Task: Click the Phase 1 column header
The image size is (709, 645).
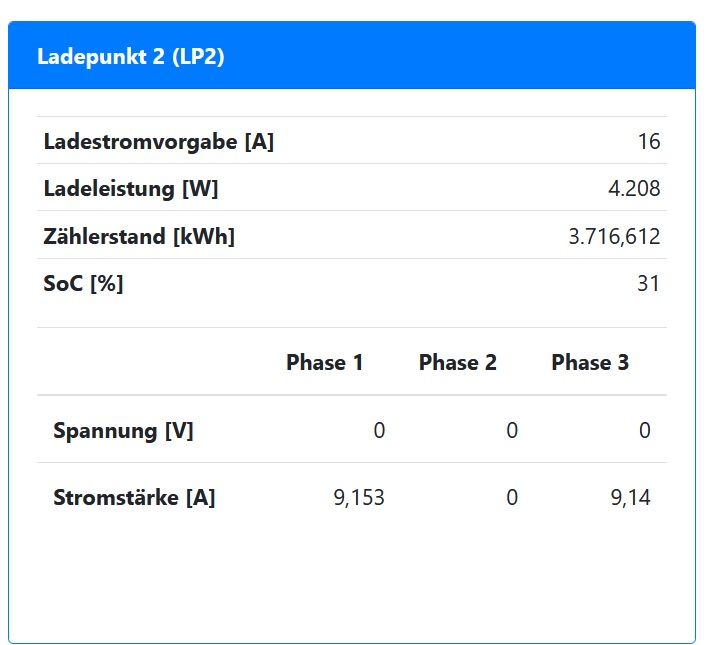Action: coord(324,363)
